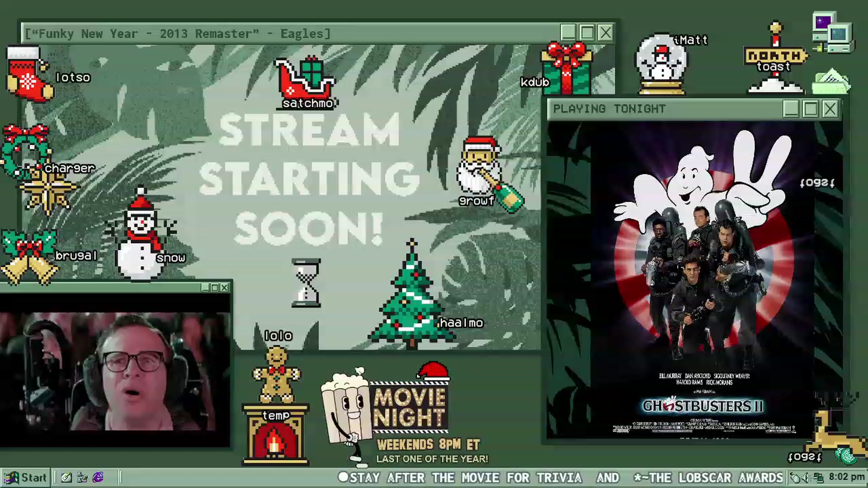Viewport: 868px width, 488px height.
Task: Click Last One of the Year text
Action: [x=432, y=459]
